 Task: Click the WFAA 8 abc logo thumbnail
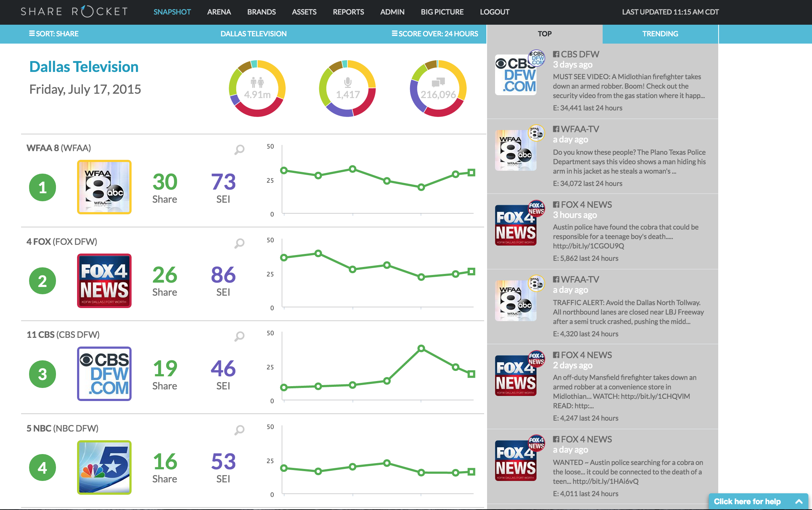[104, 187]
